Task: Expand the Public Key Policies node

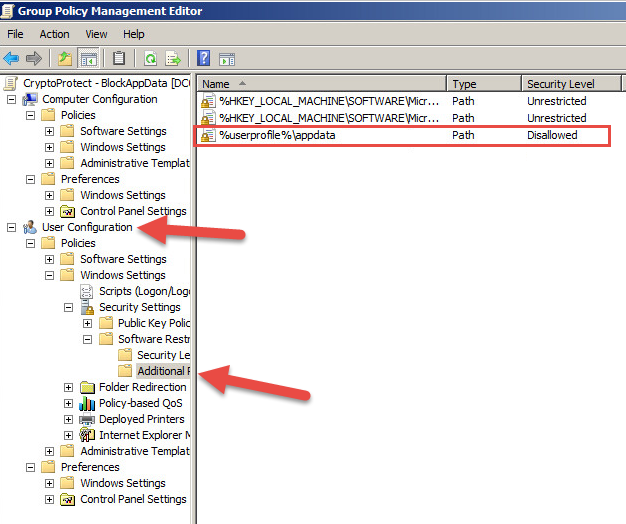Action: coord(88,323)
